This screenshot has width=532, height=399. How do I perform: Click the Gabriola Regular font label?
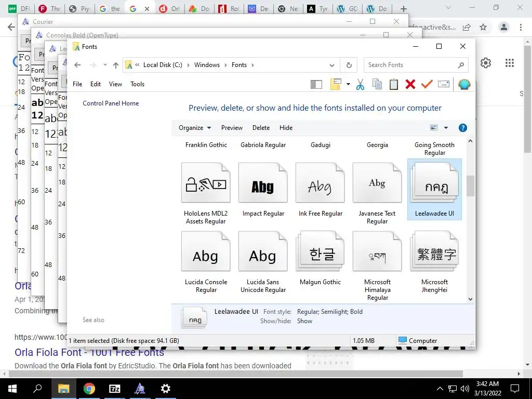[263, 145]
